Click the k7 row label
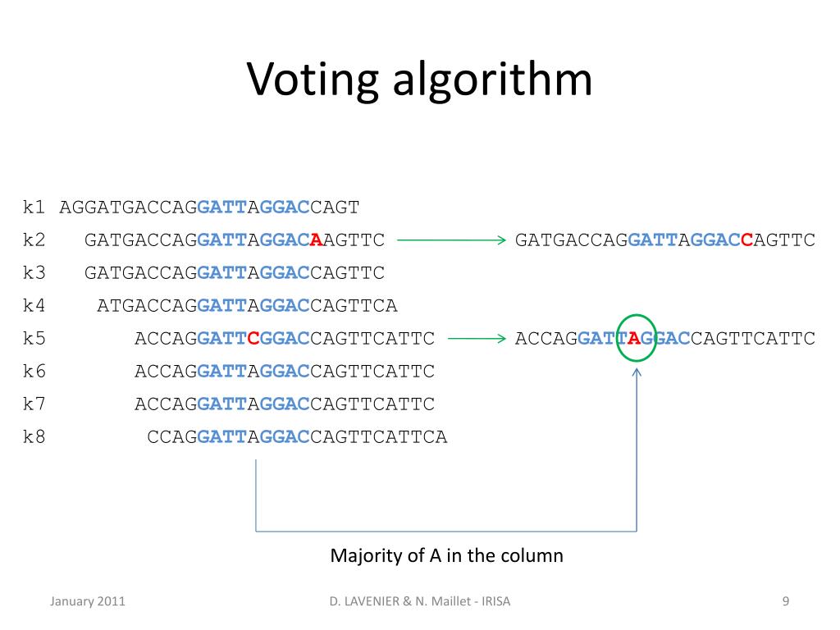Screen dimensions: 840x630 point(34,404)
